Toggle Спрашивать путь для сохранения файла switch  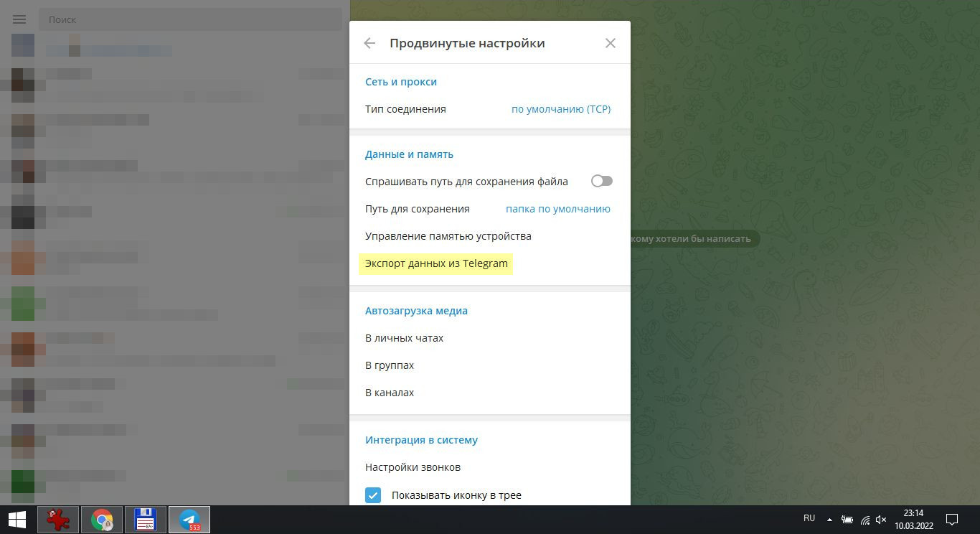click(602, 182)
